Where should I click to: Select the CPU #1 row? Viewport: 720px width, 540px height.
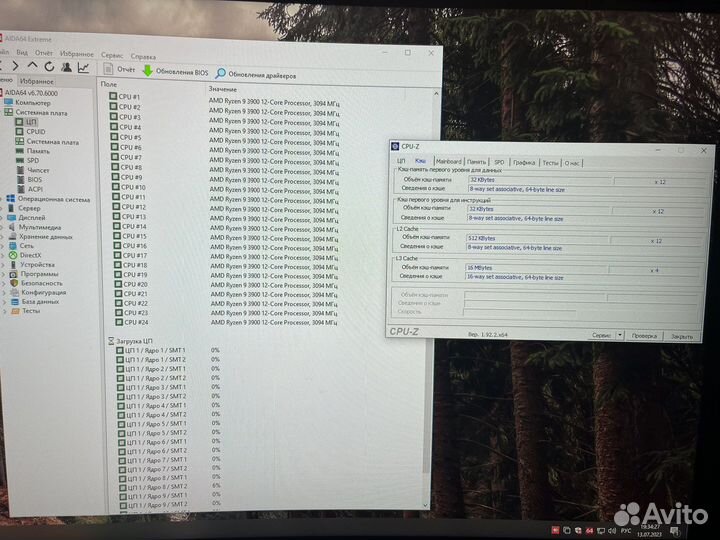[x=225, y=99]
